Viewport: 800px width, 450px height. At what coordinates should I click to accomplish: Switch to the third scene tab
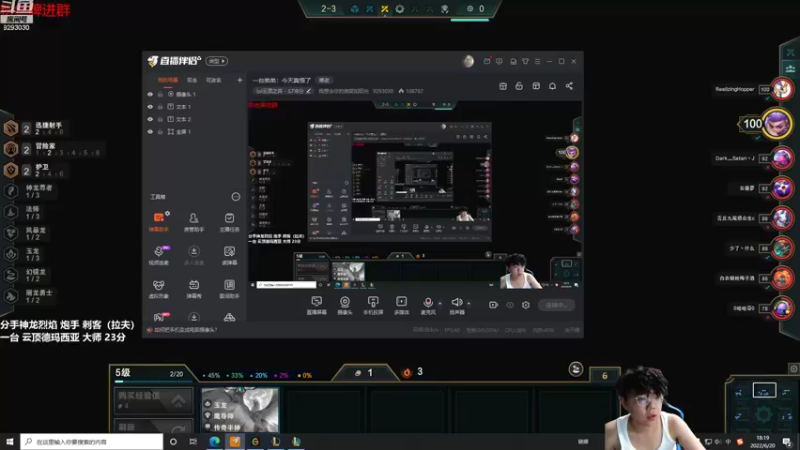(214, 80)
